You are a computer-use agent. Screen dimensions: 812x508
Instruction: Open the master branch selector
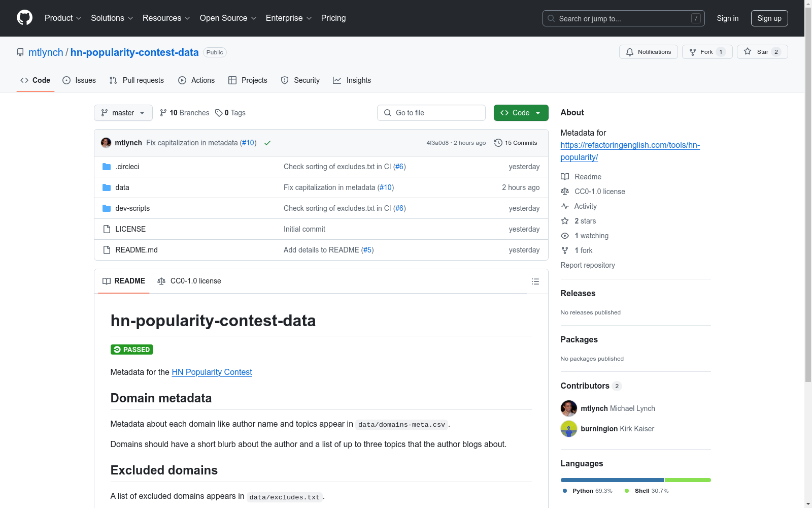click(x=123, y=113)
